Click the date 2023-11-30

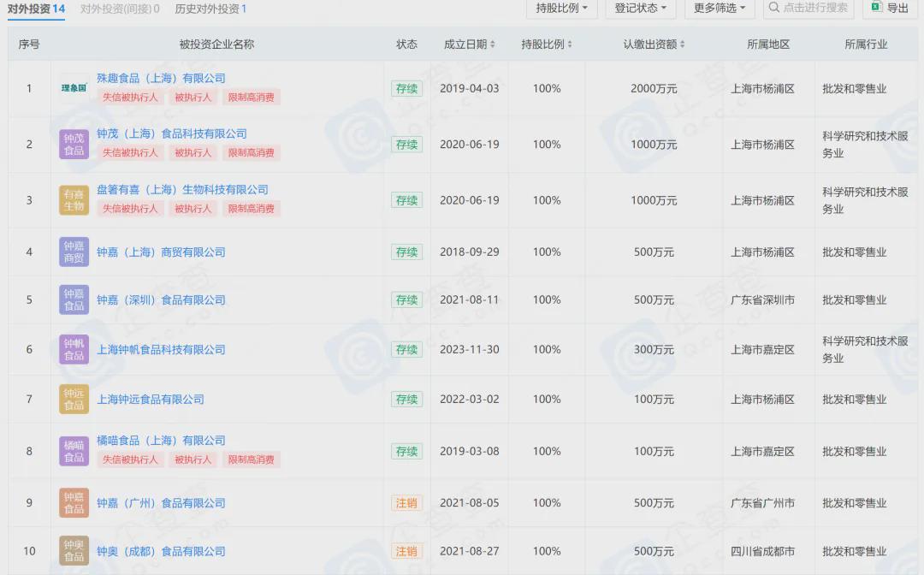469,349
